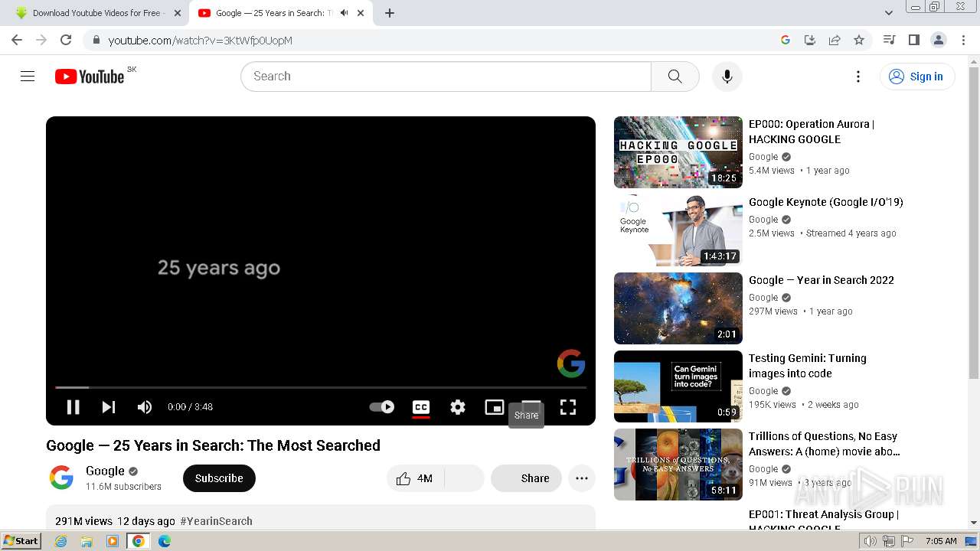Close the Google 25 Years tab
The height and width of the screenshot is (551, 980).
tap(361, 13)
